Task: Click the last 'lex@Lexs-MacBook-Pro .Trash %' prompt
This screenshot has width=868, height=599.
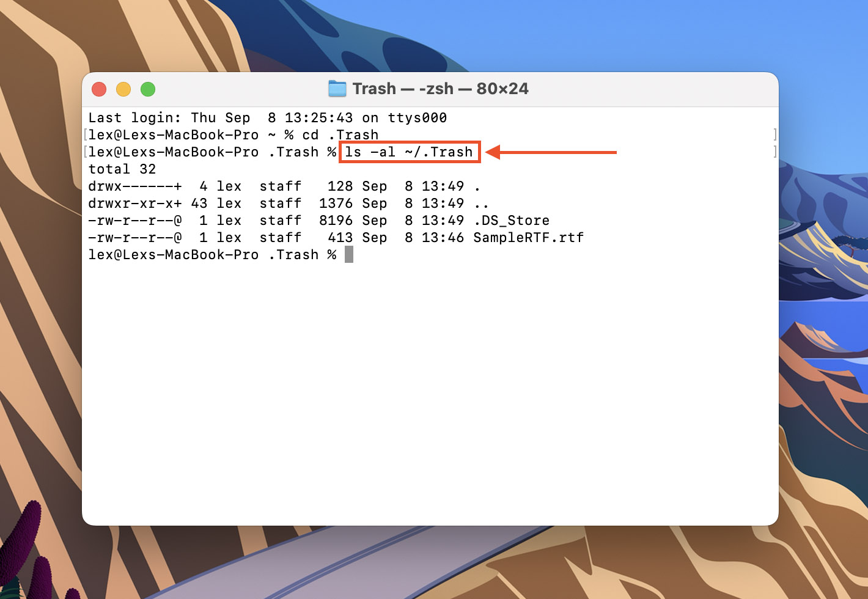Action: tap(212, 254)
